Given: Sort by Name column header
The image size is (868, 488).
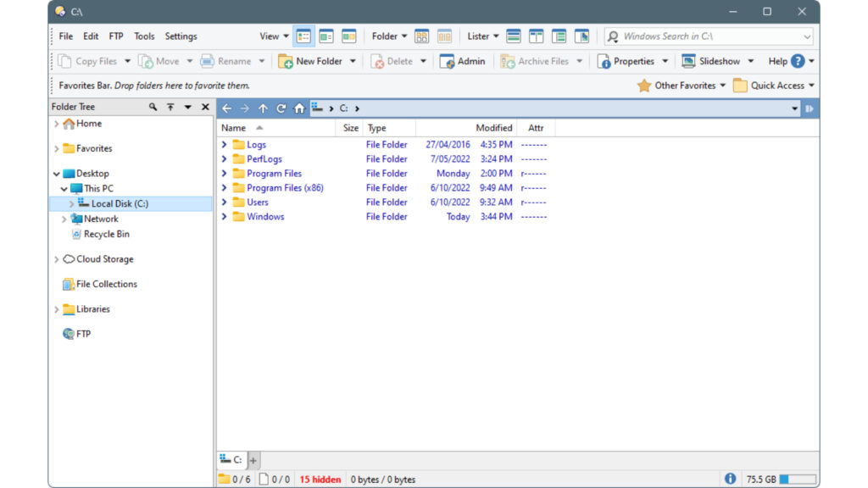Looking at the screenshot, I should (x=276, y=128).
